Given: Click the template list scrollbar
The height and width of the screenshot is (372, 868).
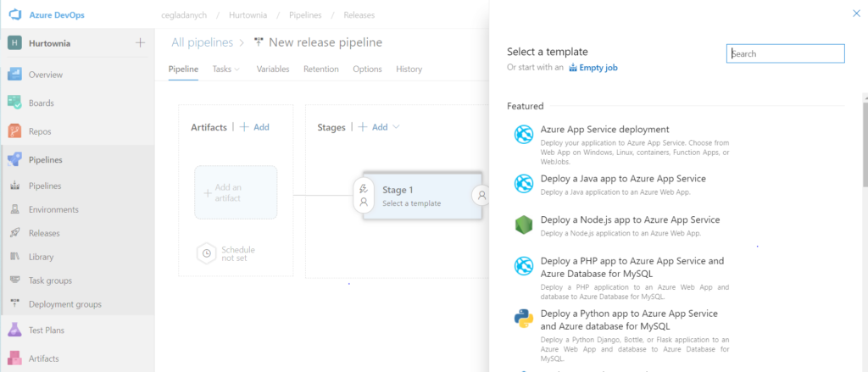Looking at the screenshot, I should tap(865, 144).
